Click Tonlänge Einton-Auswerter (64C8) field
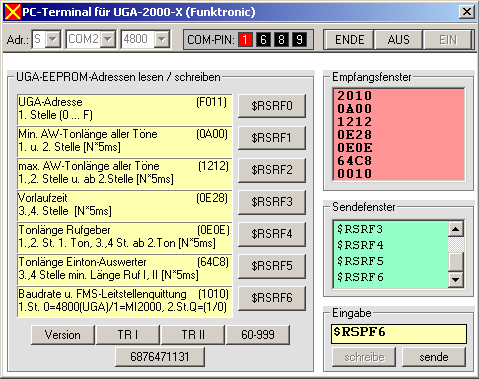 pyautogui.click(x=125, y=270)
